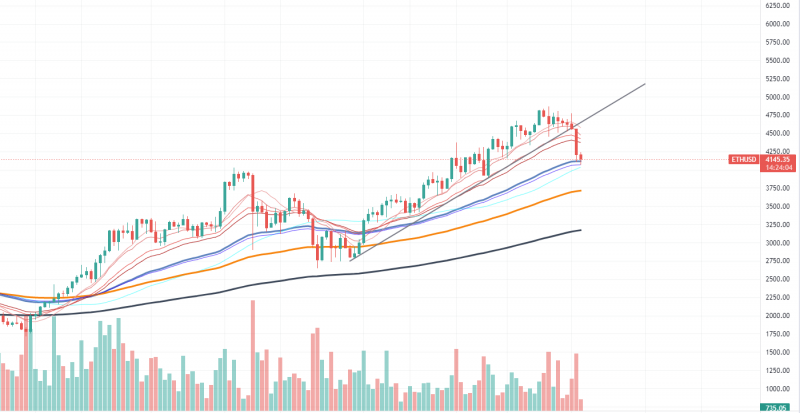
Task: Click the 6250.00 price axis label
Action: pyautogui.click(x=777, y=5)
